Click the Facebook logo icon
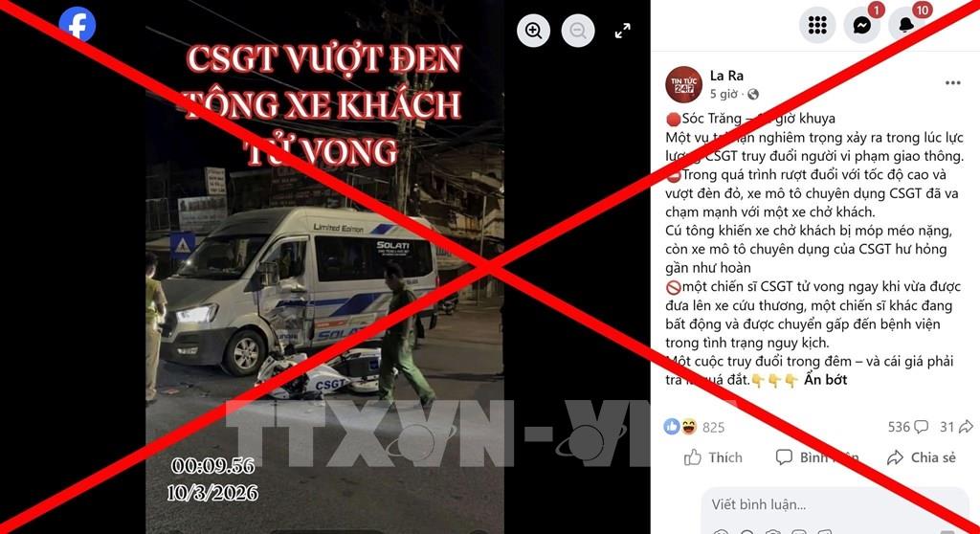 point(77,24)
